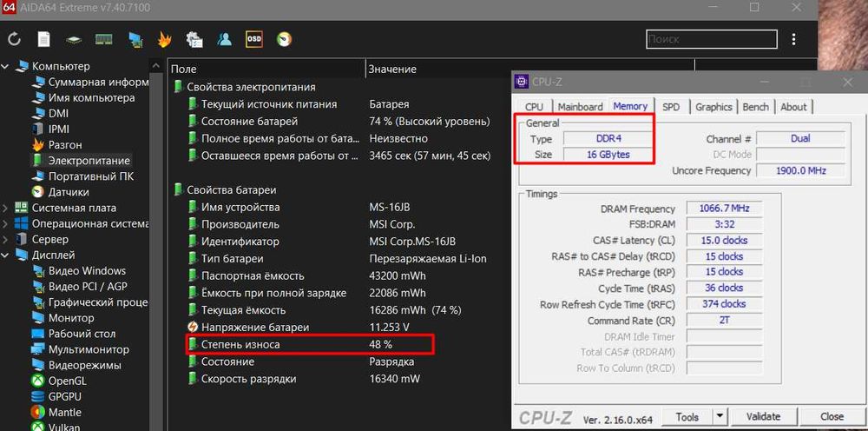868x431 pixels.
Task: Open the dropdown arrow next to CPU-Z Tools
Action: pyautogui.click(x=719, y=416)
